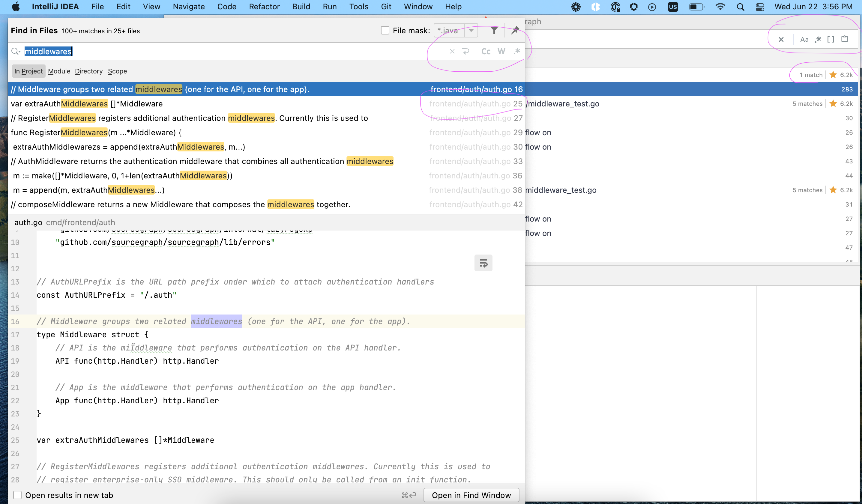The width and height of the screenshot is (862, 504).
Task: Click the battery status icon
Action: tap(696, 7)
